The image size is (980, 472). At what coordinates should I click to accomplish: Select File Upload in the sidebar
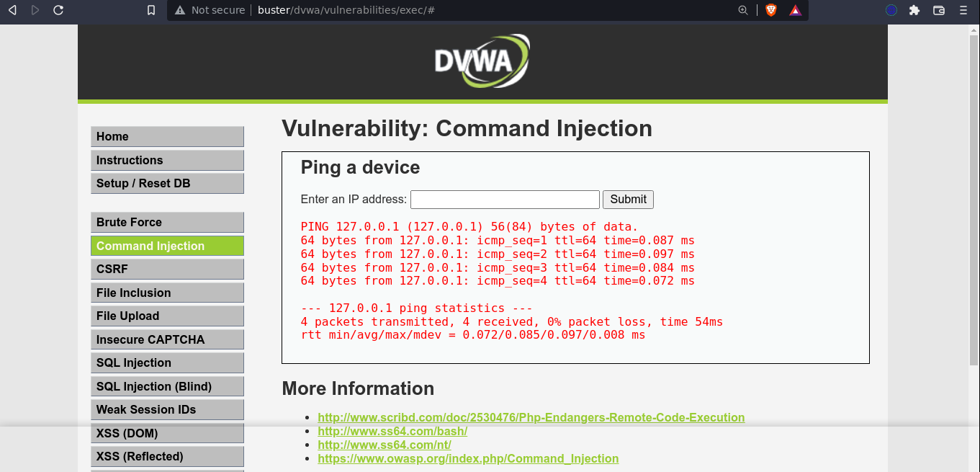click(x=167, y=316)
